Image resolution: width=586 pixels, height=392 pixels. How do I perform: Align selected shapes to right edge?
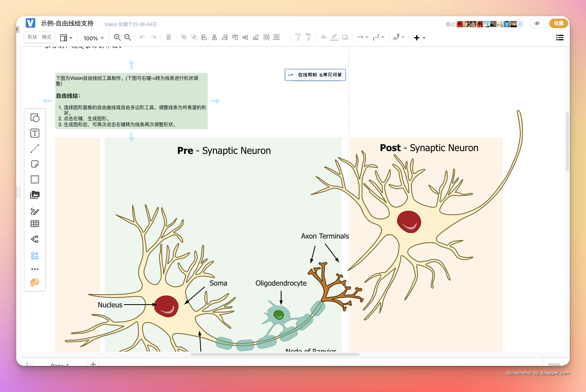pyautogui.click(x=225, y=37)
